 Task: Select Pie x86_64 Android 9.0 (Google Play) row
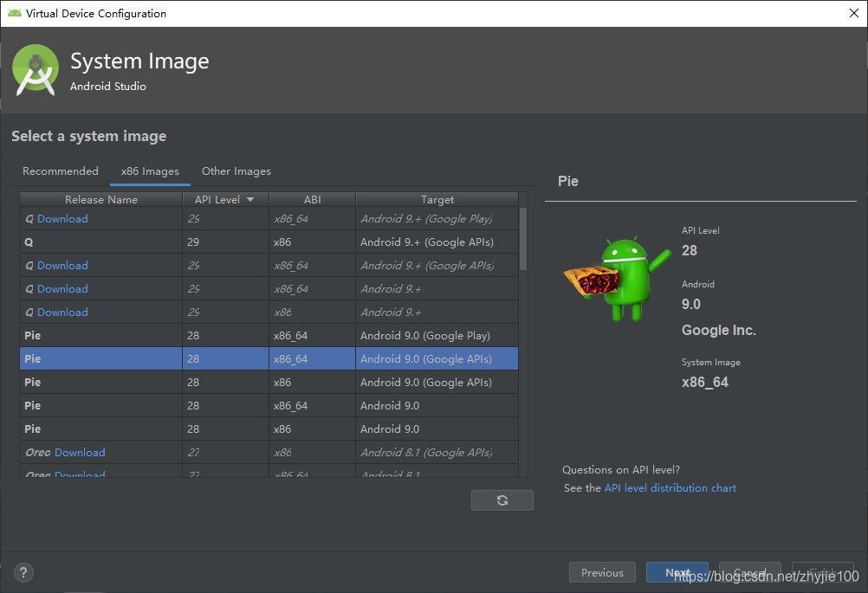point(269,336)
